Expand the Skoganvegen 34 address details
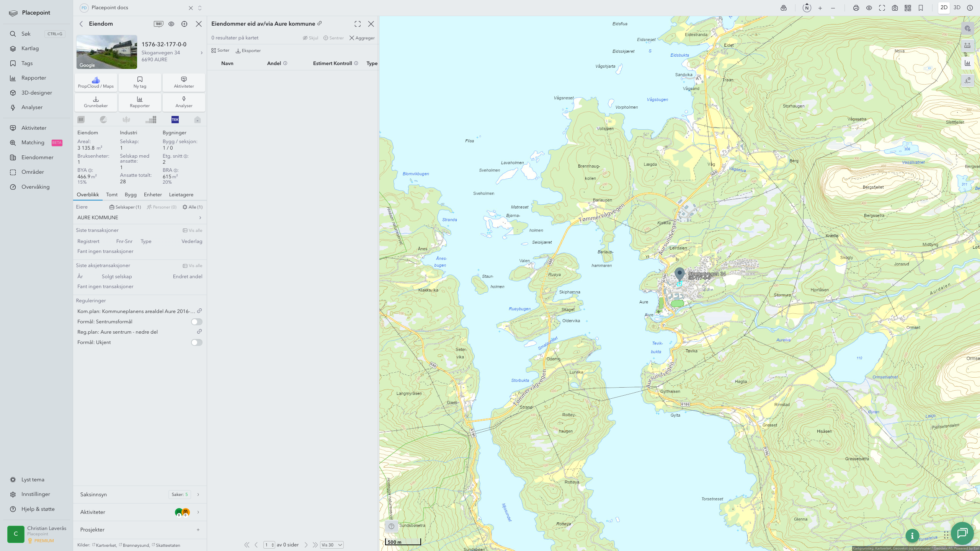The image size is (980, 551). [x=202, y=53]
